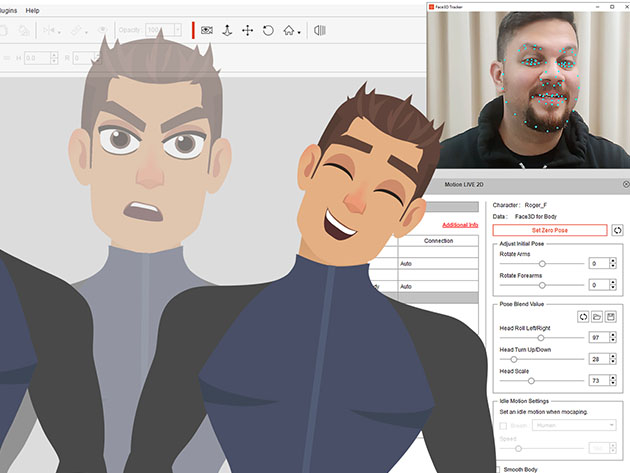
Task: Click the camera preview toolbar icon
Action: [207, 30]
